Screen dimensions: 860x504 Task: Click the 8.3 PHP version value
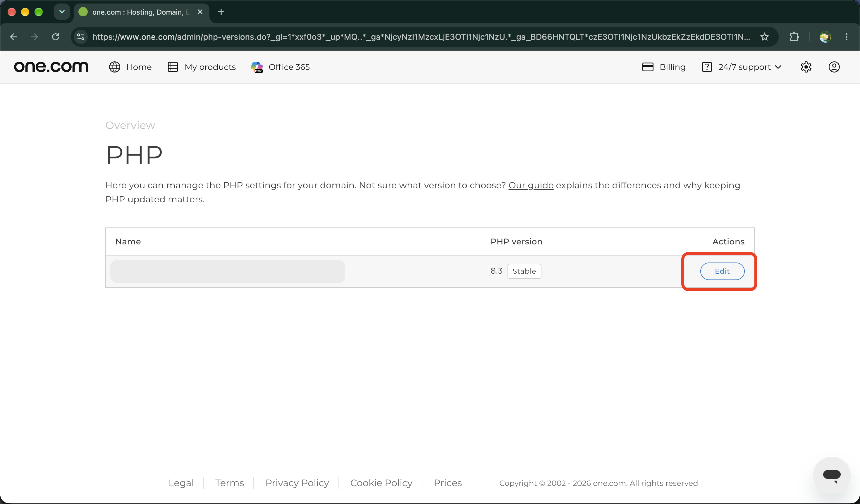pos(496,271)
